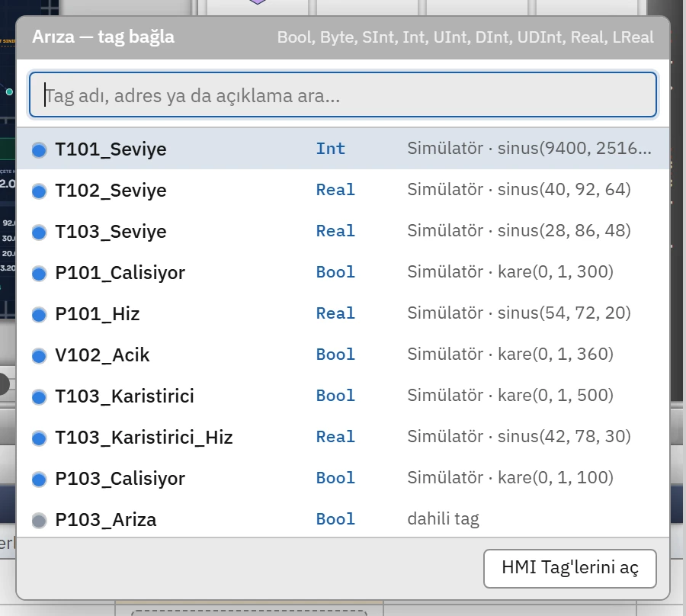Select T103_Karistirici_Hiz tag name
The height and width of the screenshot is (616, 686).
point(143,437)
